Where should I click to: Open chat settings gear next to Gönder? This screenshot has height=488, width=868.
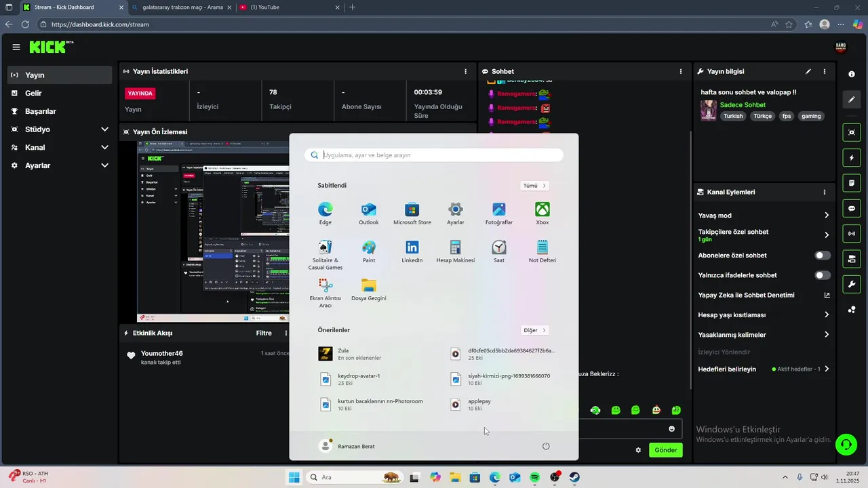pyautogui.click(x=638, y=450)
